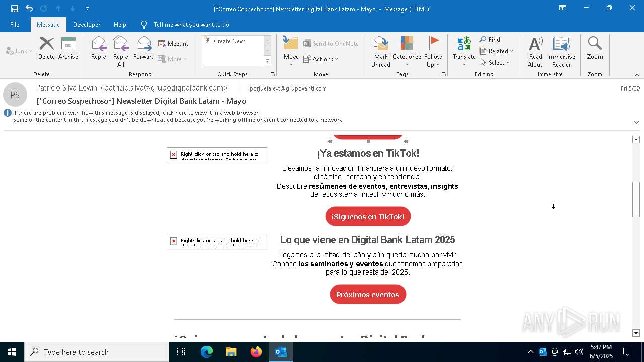Undo the last action in title bar
644x362 pixels.
(29, 9)
